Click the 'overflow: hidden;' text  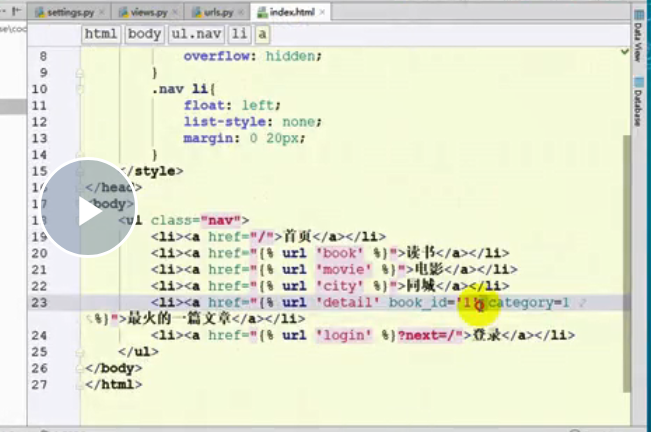tap(252, 56)
